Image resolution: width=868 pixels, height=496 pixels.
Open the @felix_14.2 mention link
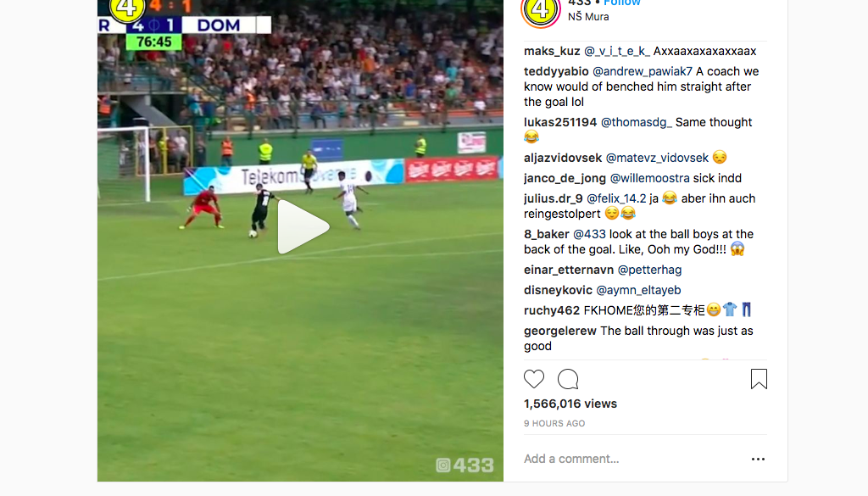(616, 198)
